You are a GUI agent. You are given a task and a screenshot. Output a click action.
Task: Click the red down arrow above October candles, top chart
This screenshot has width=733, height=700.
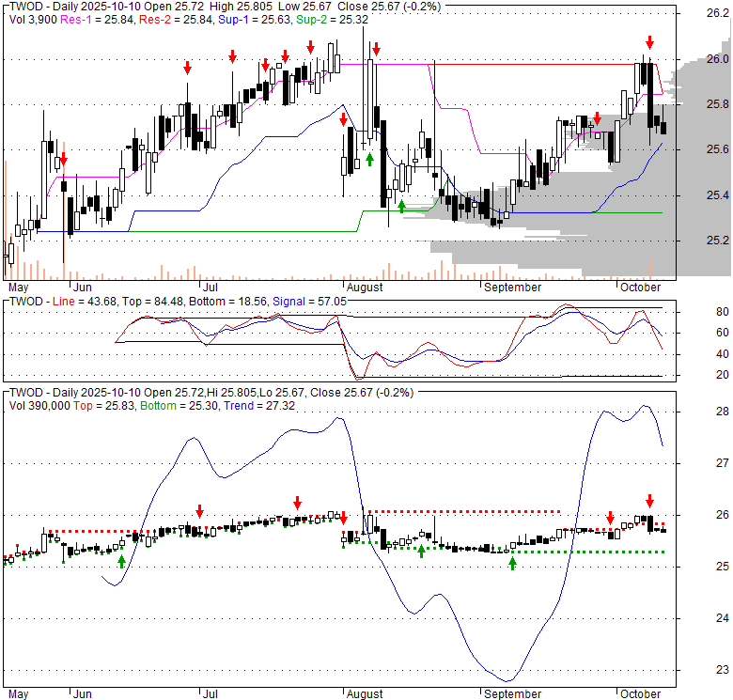pos(649,42)
